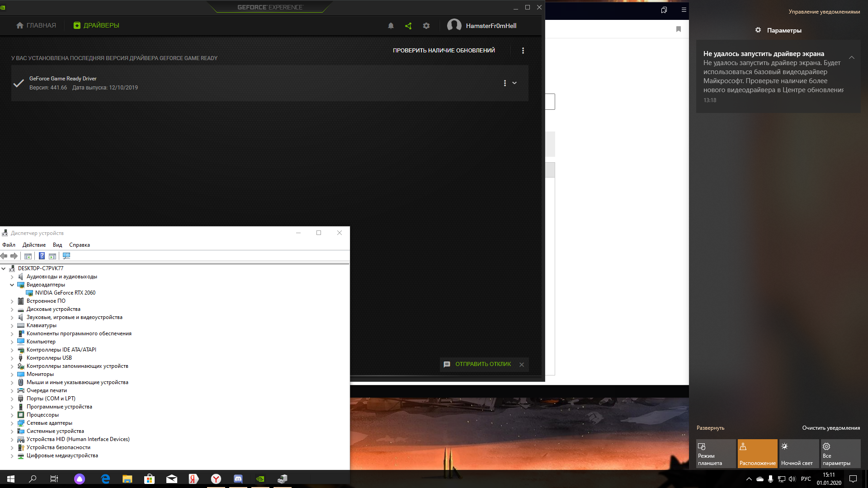Open browser hamburger menu icon
The height and width of the screenshot is (488, 868).
[x=684, y=9]
